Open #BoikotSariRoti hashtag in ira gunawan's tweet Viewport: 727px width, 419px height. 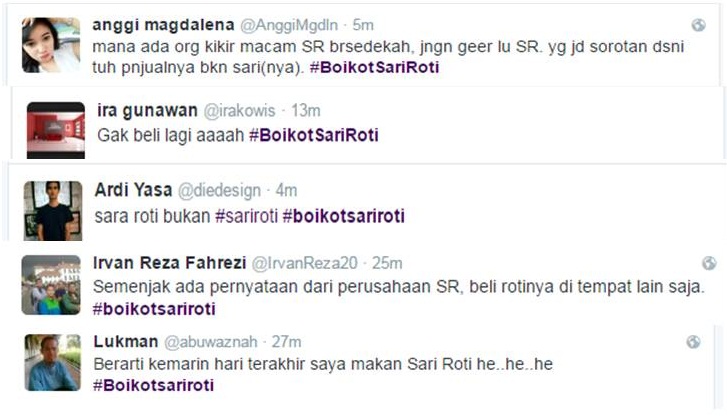pos(314,135)
